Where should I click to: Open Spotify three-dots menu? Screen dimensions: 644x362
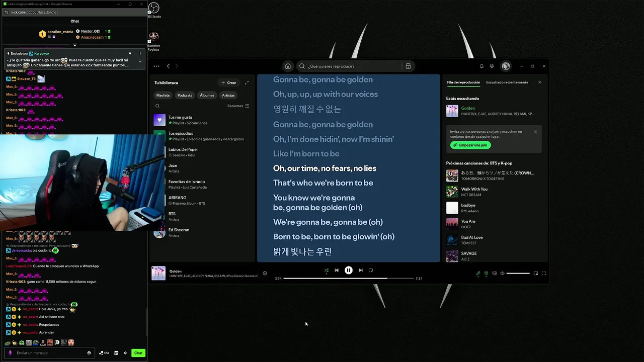[156, 66]
